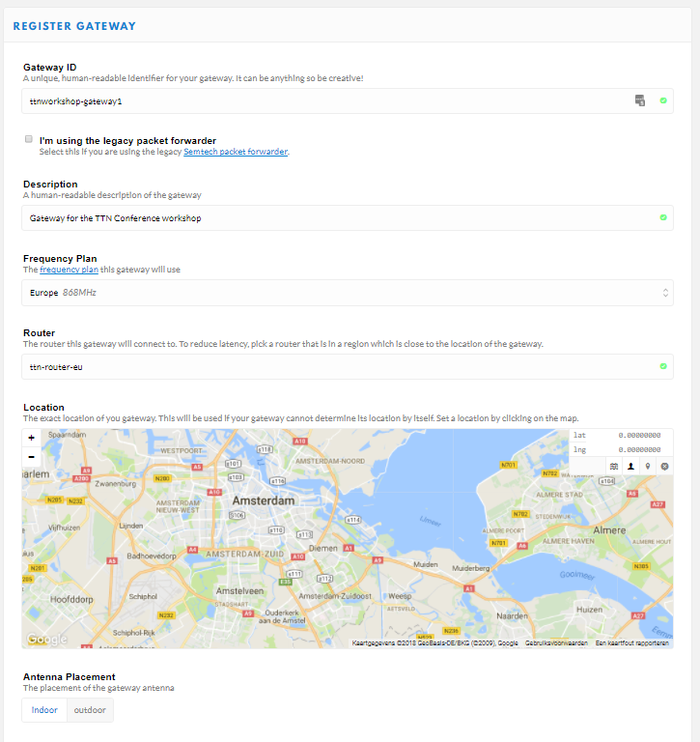Image resolution: width=700 pixels, height=742 pixels.
Task: Click on AMSTERDAM-ZUID label on the map
Action: 244,555
